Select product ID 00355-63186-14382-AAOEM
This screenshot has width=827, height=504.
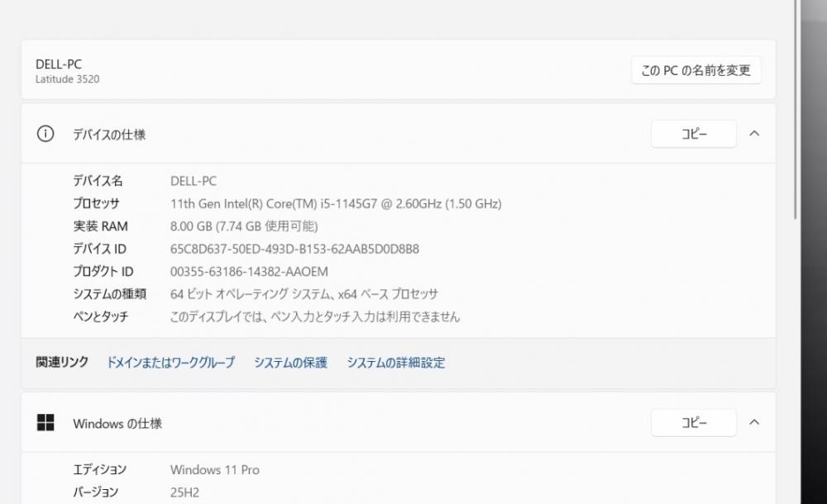(x=249, y=272)
